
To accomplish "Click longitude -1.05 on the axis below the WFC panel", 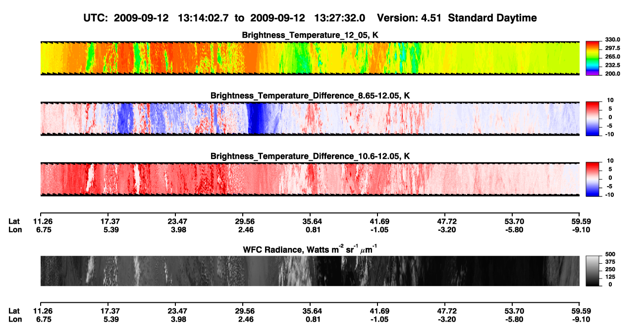I will point(379,319).
